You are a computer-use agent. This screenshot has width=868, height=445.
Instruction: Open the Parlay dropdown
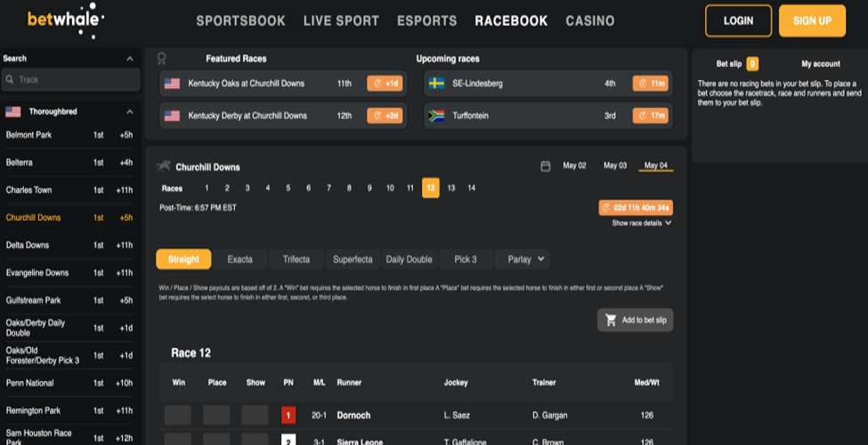[x=522, y=260]
